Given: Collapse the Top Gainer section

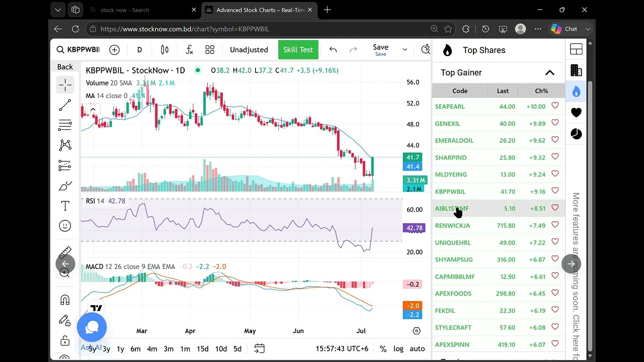Looking at the screenshot, I should point(550,73).
